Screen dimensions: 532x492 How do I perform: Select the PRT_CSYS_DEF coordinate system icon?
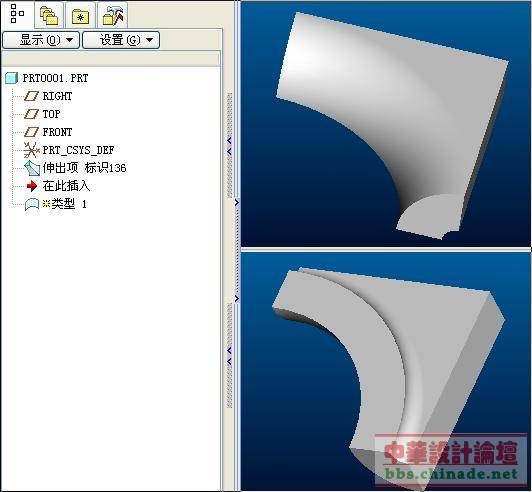click(x=32, y=150)
